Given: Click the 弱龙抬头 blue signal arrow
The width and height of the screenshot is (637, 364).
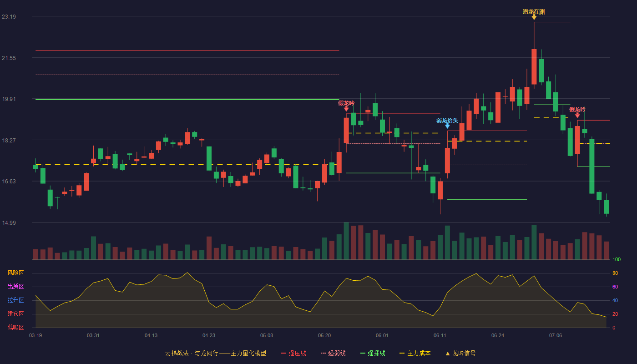Looking at the screenshot, I should 447,126.
